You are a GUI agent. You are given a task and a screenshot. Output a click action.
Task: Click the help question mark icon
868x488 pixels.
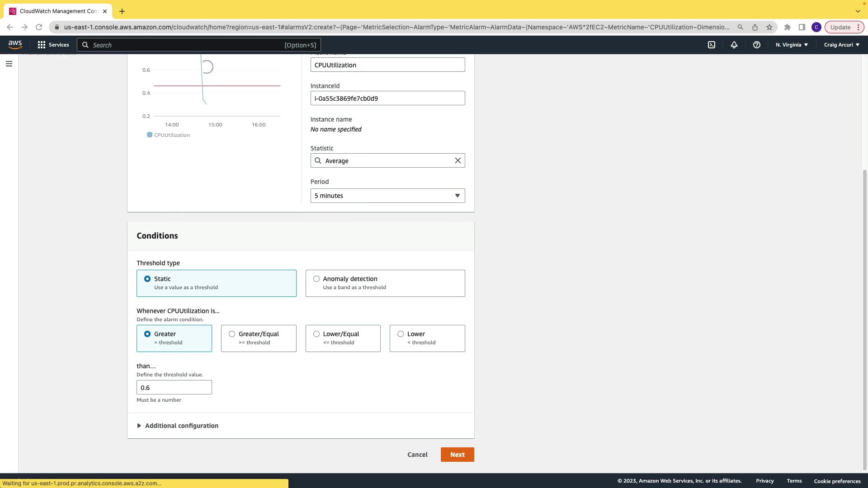(x=756, y=45)
